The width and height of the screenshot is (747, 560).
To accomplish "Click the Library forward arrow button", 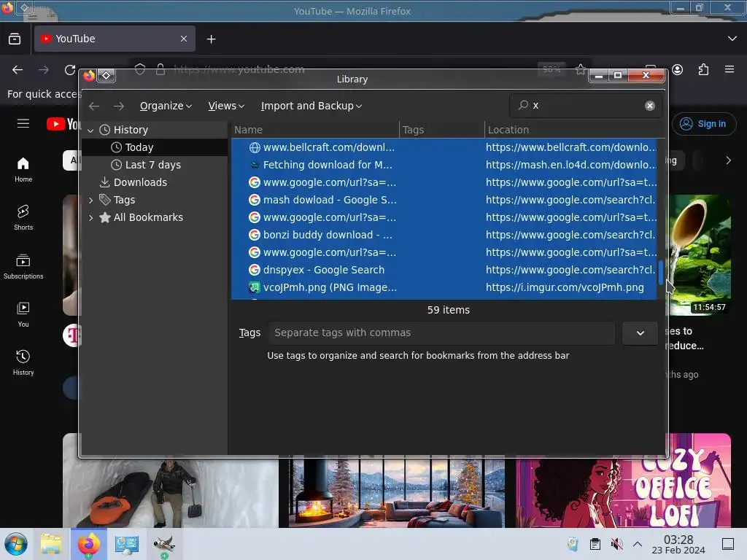I will pos(119,106).
